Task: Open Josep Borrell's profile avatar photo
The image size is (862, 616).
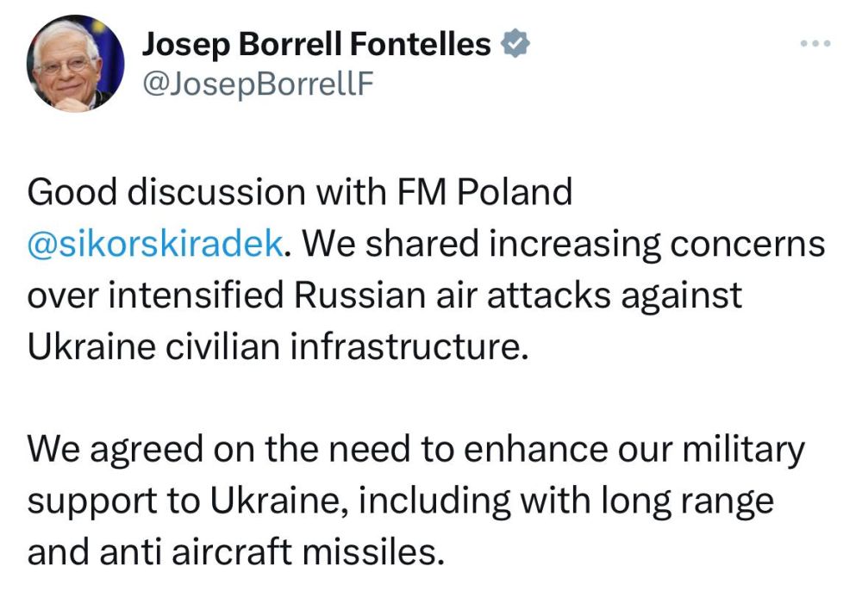Action: (x=76, y=64)
